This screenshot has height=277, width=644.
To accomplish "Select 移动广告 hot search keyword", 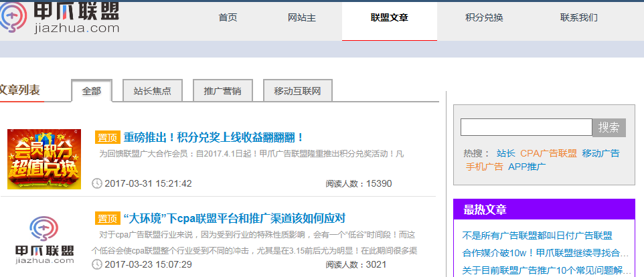I will point(600,153).
